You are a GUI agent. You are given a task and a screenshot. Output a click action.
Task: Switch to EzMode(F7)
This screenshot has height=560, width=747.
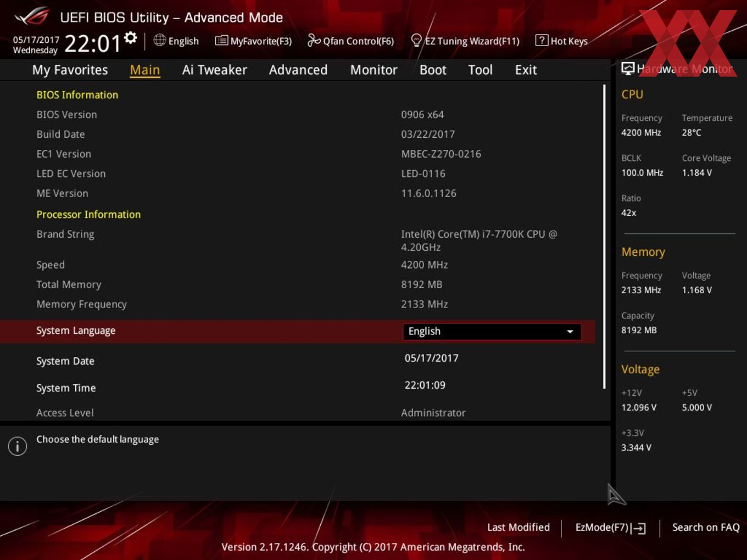(x=610, y=528)
